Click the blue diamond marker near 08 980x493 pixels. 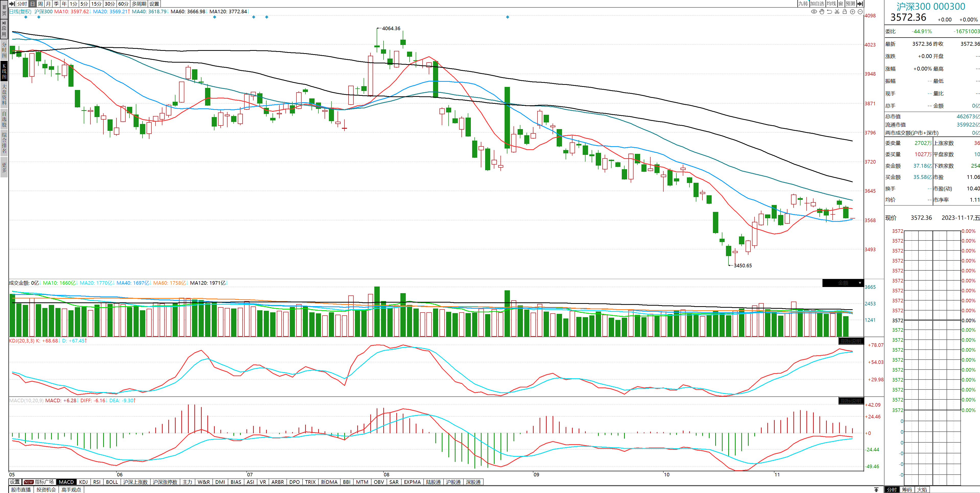coord(508,17)
